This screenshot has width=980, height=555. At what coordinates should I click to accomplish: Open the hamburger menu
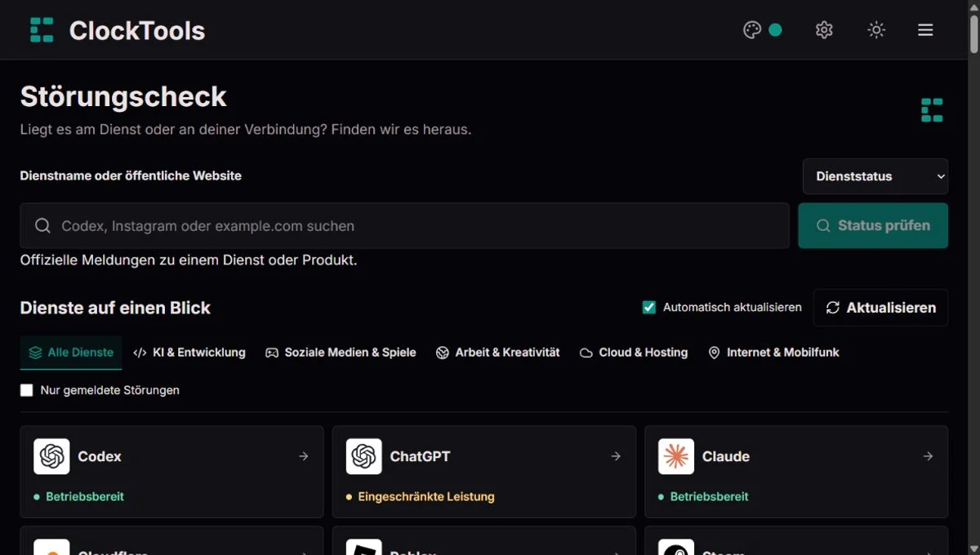click(x=925, y=30)
